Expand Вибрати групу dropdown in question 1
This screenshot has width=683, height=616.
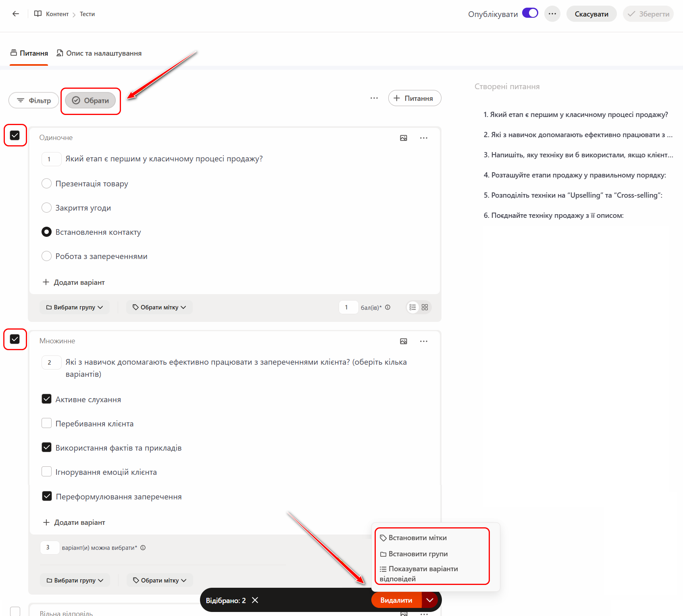[x=75, y=307]
